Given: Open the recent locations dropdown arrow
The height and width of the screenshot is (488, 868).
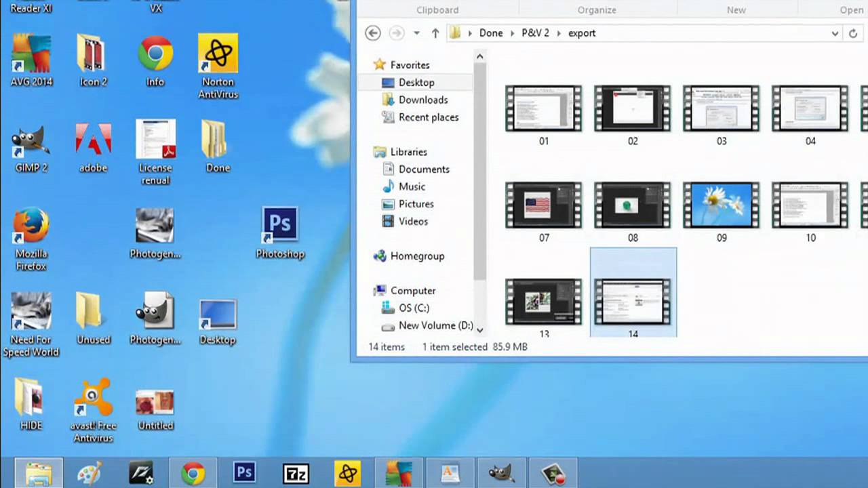Looking at the screenshot, I should click(x=416, y=33).
